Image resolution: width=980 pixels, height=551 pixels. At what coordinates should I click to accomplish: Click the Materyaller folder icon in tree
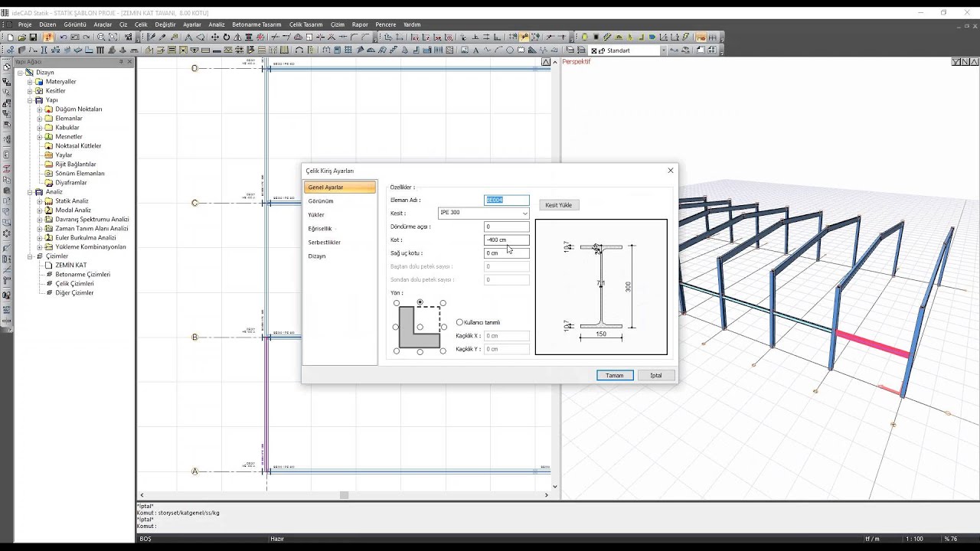(39, 81)
